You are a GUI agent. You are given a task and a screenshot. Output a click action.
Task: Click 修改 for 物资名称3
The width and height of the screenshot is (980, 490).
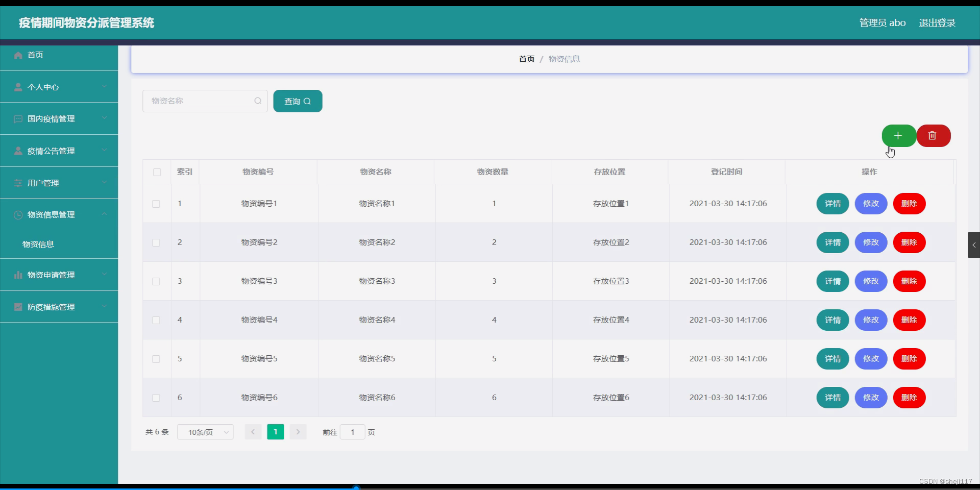point(871,281)
